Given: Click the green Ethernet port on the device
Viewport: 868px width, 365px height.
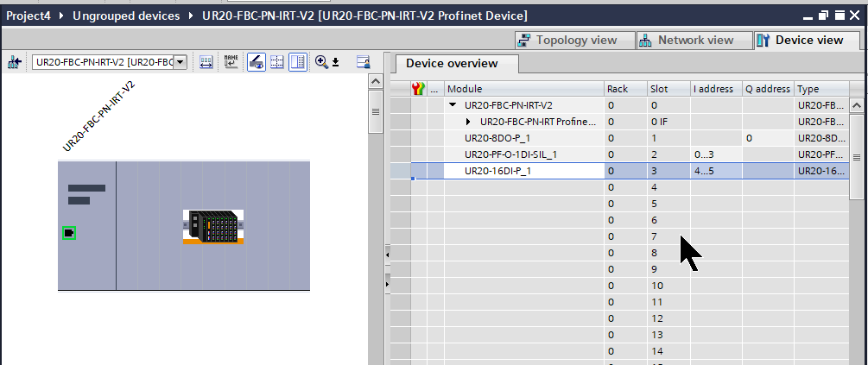Looking at the screenshot, I should 69,233.
